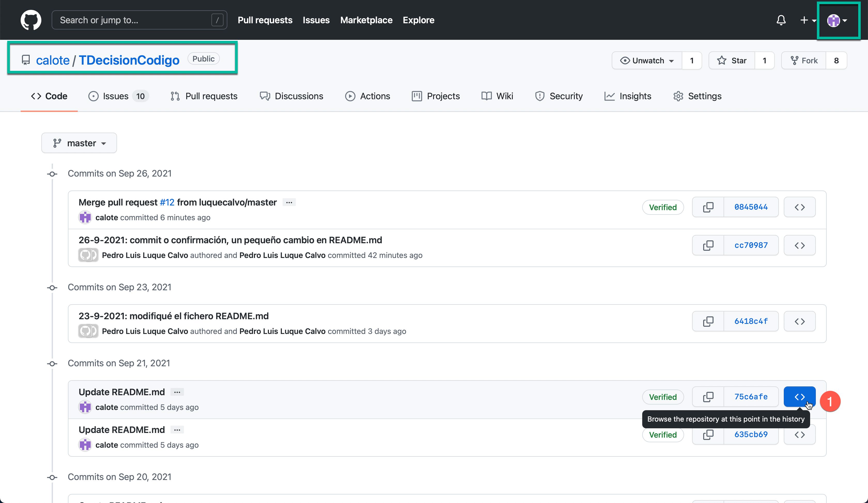The height and width of the screenshot is (503, 868).
Task: Show Verified badge on commit 635cb69
Action: click(663, 435)
